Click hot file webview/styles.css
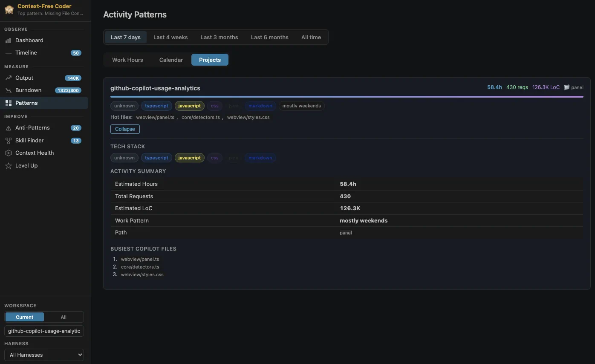The height and width of the screenshot is (364, 595). (248, 117)
